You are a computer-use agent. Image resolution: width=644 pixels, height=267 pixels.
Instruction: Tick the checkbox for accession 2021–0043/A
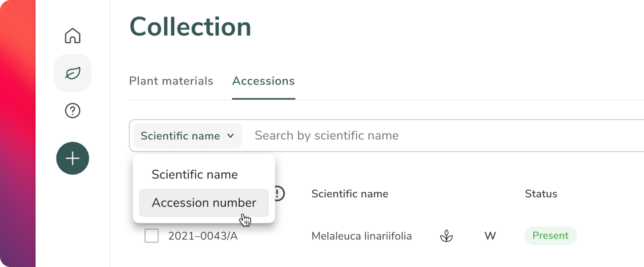pos(152,236)
